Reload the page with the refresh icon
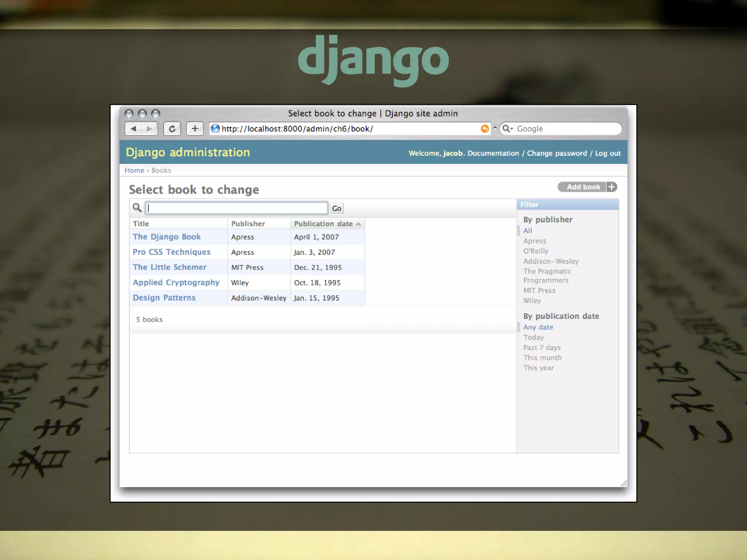The width and height of the screenshot is (747, 560). [x=172, y=129]
